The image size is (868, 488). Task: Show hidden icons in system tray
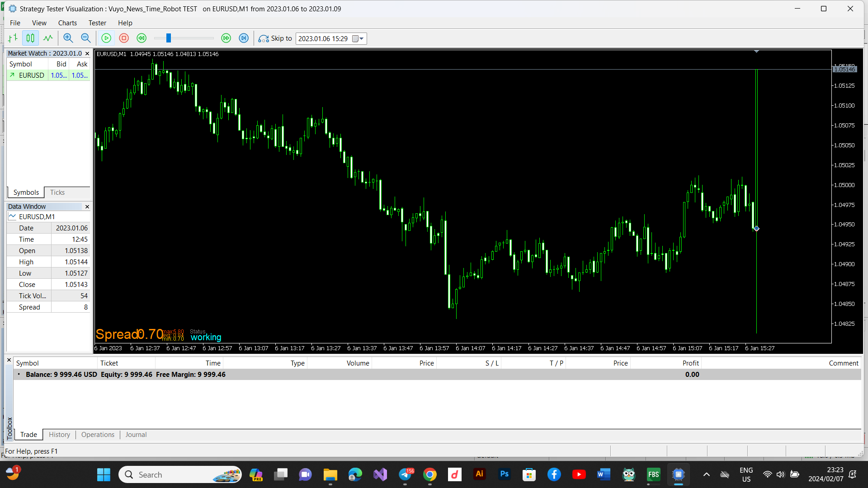point(707,474)
